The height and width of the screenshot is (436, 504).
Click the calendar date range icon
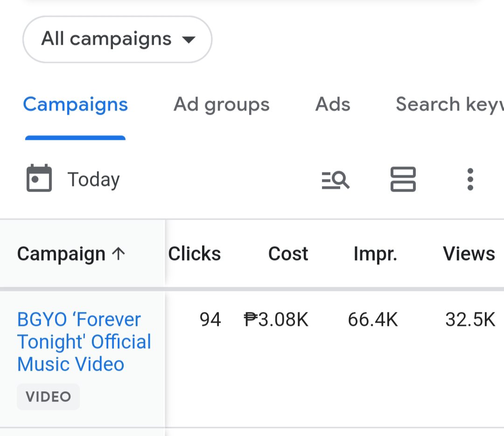click(39, 178)
